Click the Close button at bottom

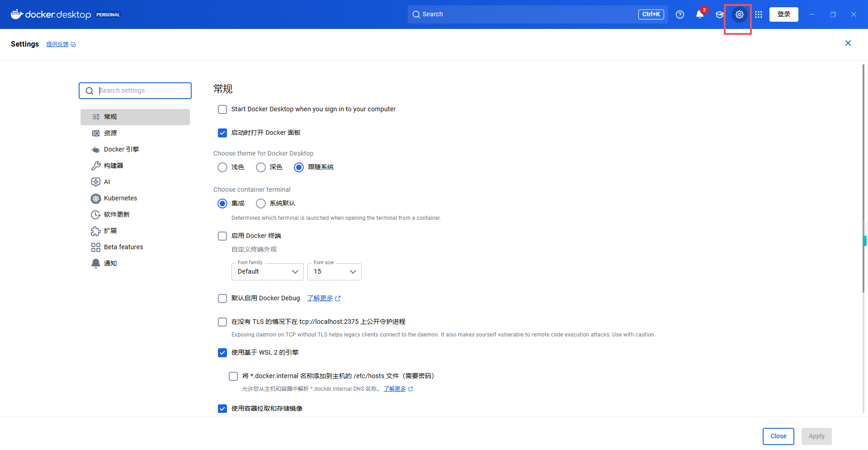click(778, 436)
